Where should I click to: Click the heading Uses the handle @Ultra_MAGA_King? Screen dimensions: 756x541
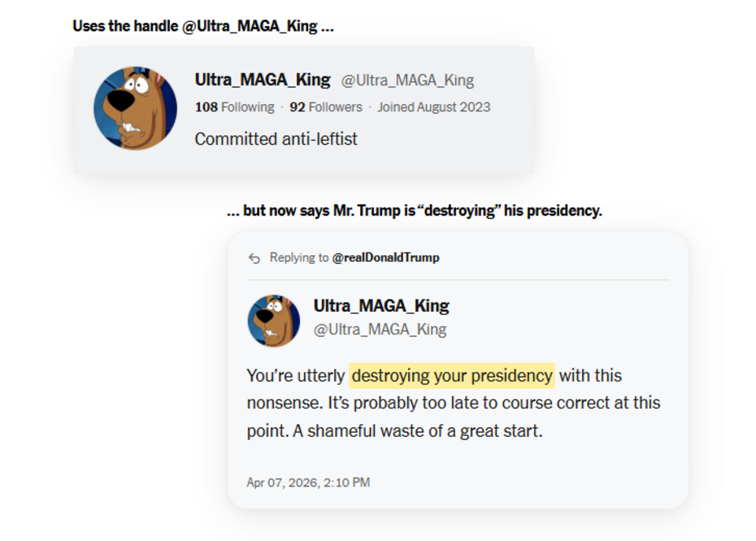point(203,26)
